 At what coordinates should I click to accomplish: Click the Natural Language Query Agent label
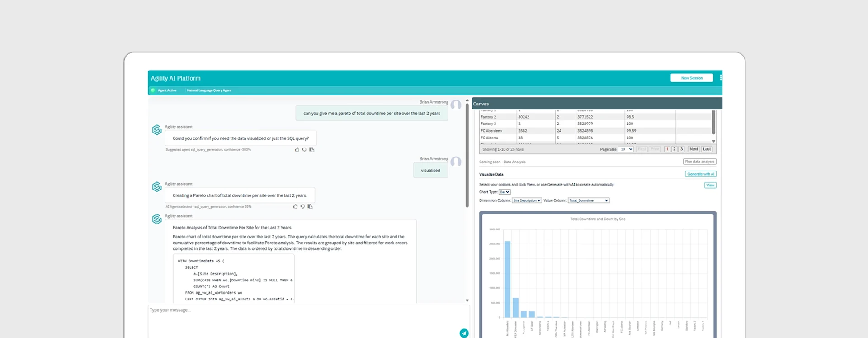click(209, 90)
